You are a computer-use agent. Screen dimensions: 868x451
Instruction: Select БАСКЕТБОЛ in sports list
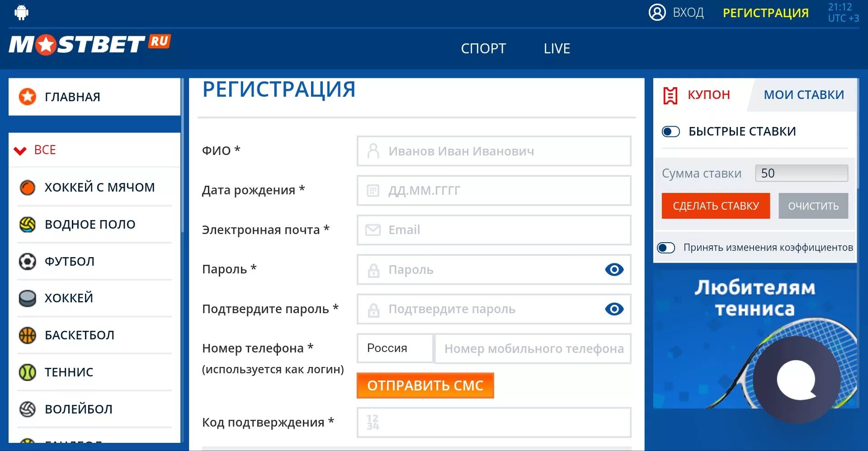tap(94, 335)
